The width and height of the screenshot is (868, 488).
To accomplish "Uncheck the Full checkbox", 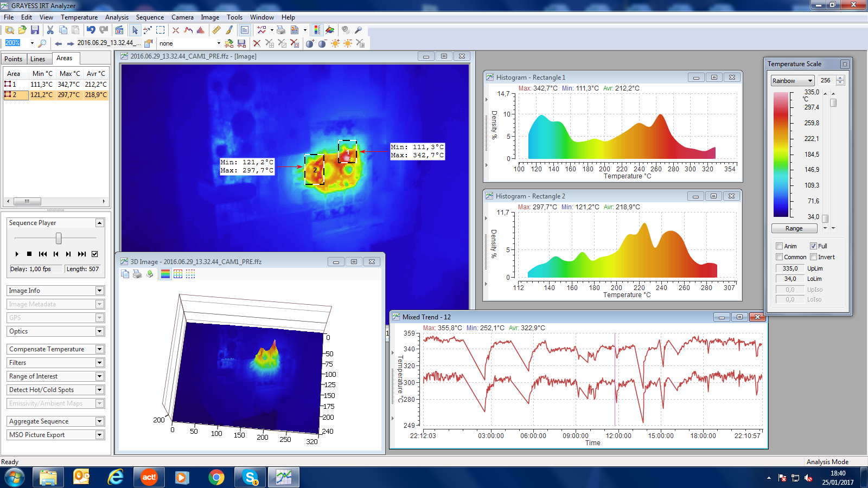I will (x=814, y=246).
